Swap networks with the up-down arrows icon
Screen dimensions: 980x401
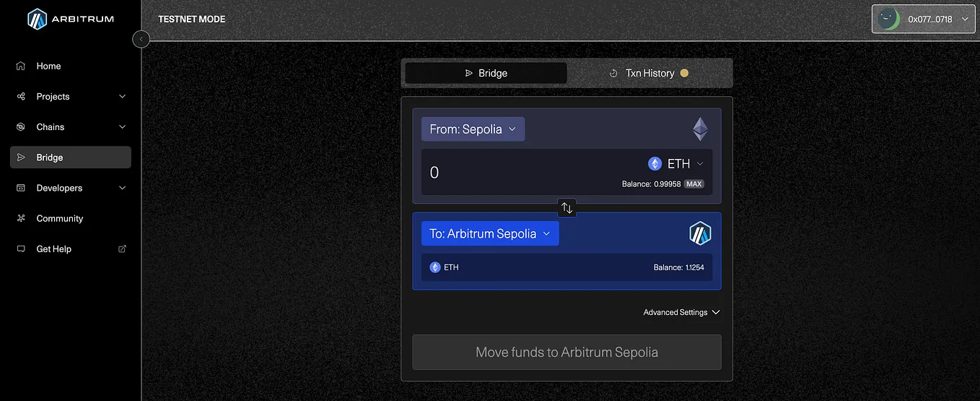[567, 208]
